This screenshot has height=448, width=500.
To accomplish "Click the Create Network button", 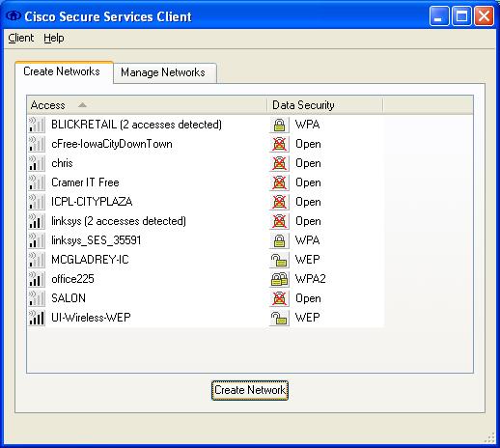I will [x=250, y=390].
